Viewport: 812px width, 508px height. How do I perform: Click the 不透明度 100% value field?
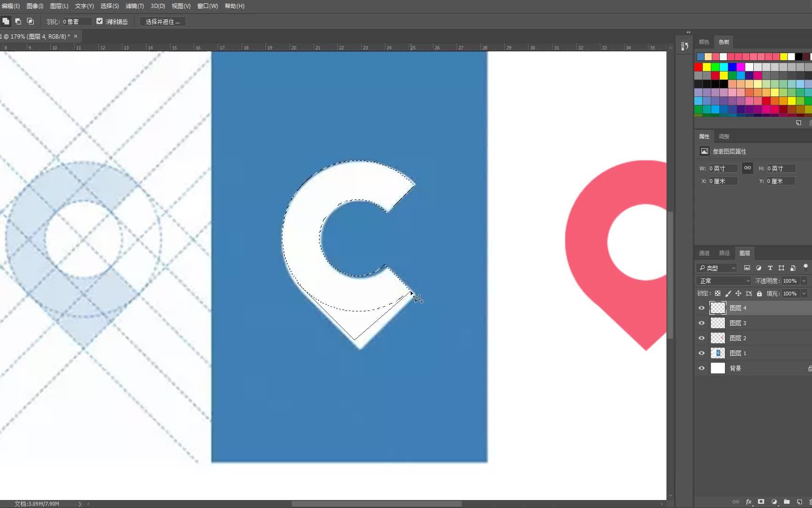(x=790, y=281)
